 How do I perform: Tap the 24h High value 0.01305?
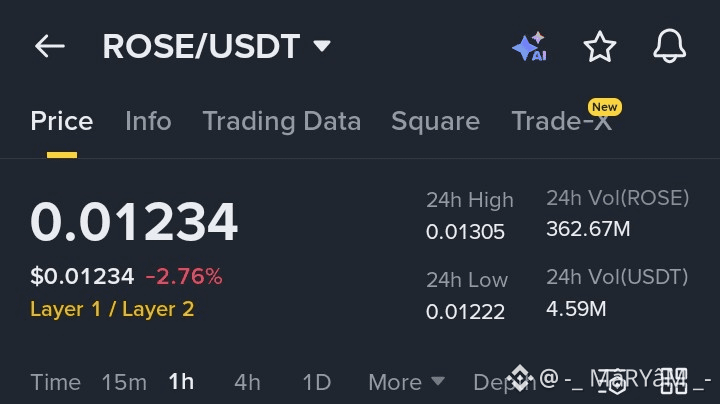click(465, 232)
